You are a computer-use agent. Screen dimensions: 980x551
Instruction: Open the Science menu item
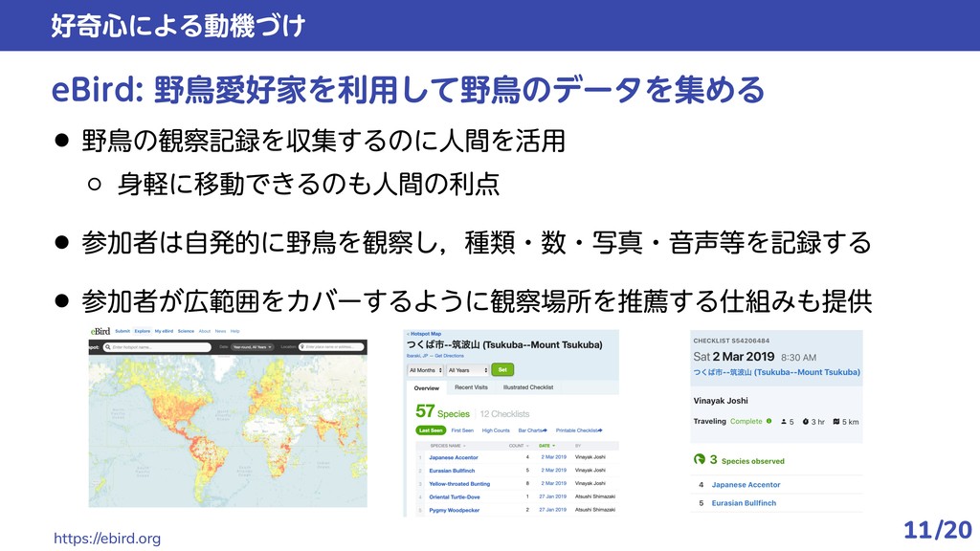click(187, 331)
